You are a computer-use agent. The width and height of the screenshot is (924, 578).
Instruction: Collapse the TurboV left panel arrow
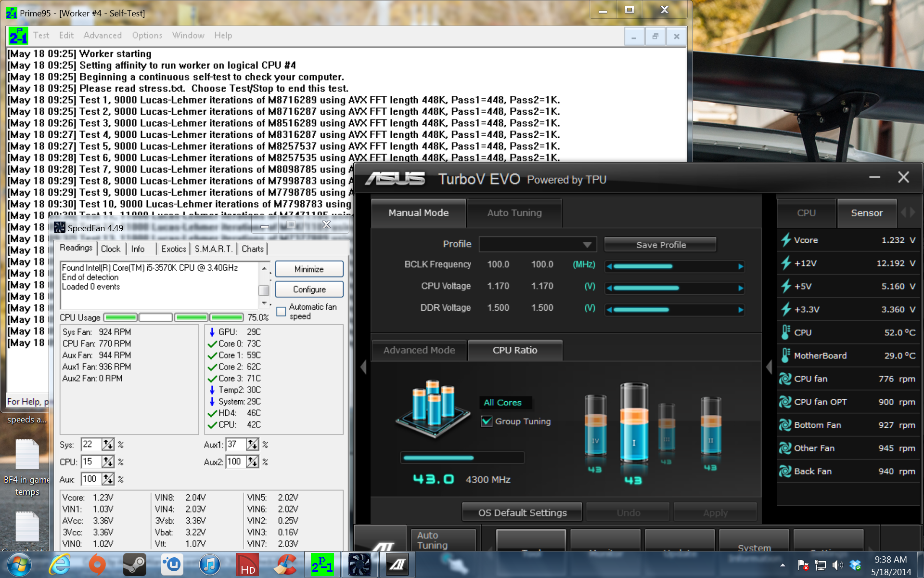point(363,367)
